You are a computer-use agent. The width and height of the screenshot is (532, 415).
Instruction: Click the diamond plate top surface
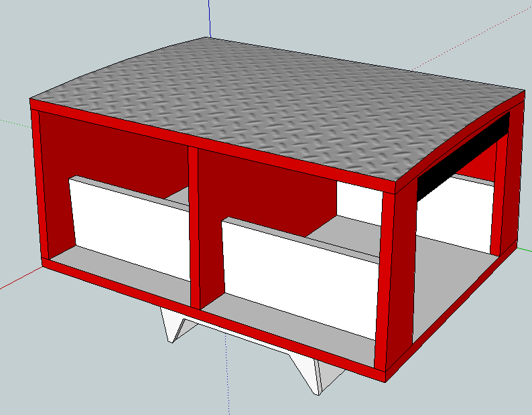pyautogui.click(x=268, y=107)
